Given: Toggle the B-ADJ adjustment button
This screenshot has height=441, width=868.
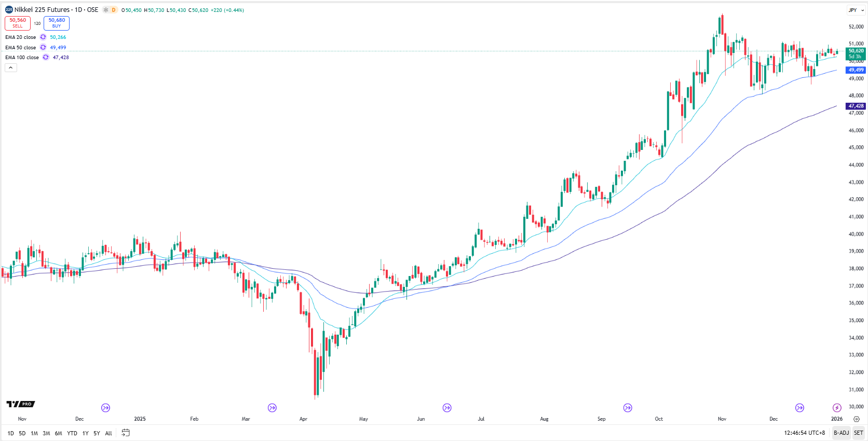Looking at the screenshot, I should point(841,433).
